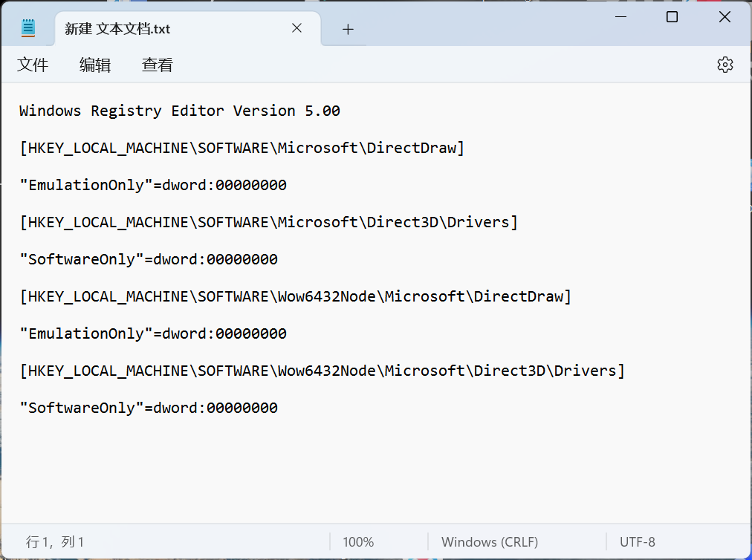Click the first "EmulationOnly"=dword:00000000 line
Image resolution: width=752 pixels, height=560 pixels.
tap(154, 185)
